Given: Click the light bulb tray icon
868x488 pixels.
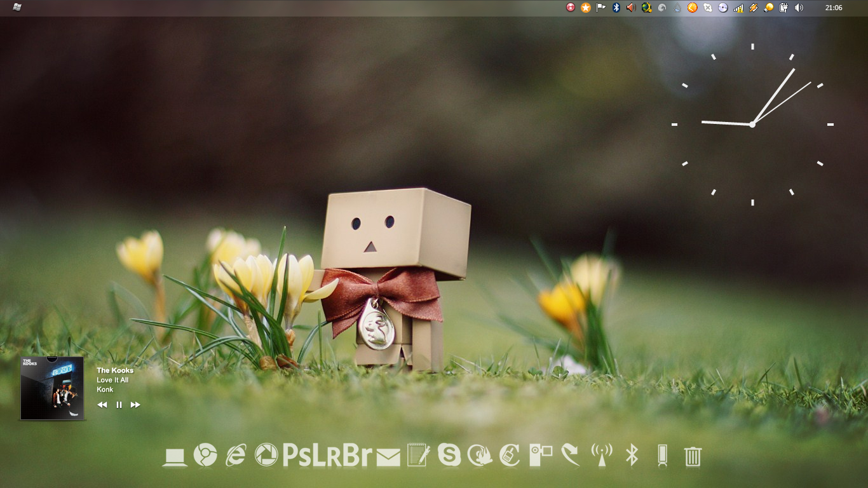Looking at the screenshot, I should click(x=768, y=8).
